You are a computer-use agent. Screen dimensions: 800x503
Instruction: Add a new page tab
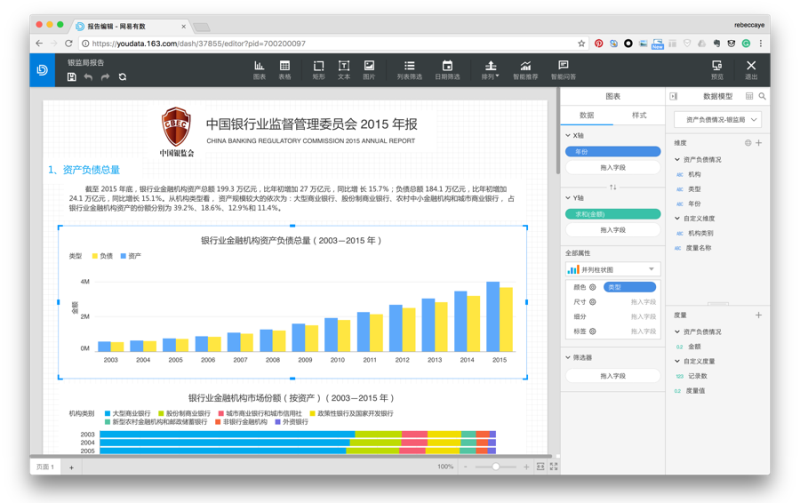[x=71, y=467]
